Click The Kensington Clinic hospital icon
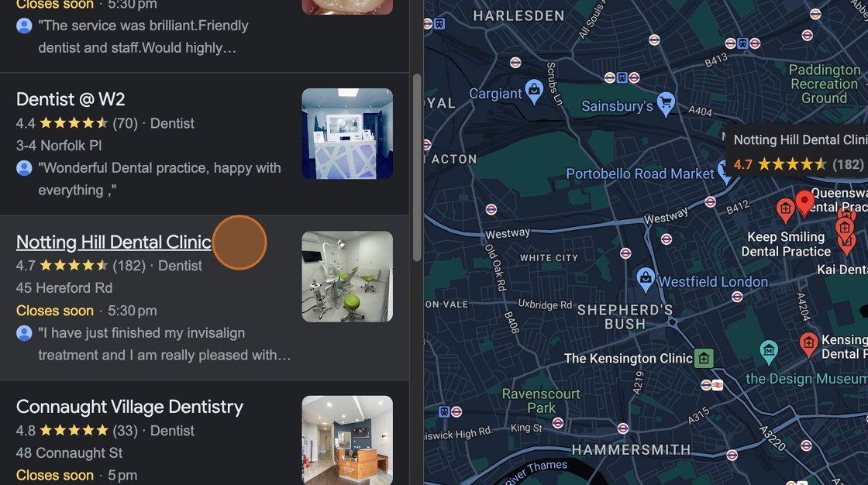Viewport: 868px width, 485px height. point(704,358)
